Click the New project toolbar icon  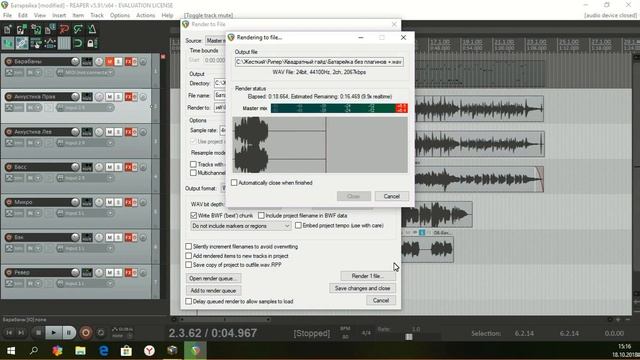pyautogui.click(x=8, y=29)
